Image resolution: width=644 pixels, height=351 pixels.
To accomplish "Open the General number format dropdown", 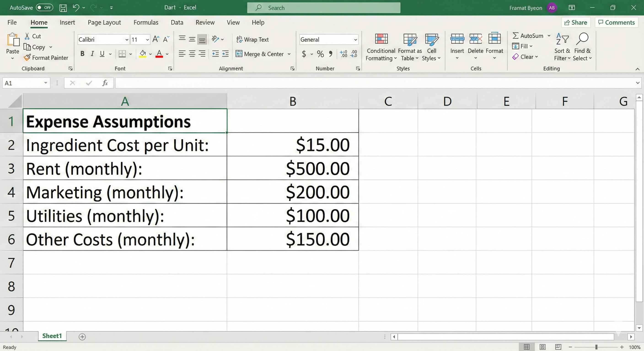I will point(355,40).
